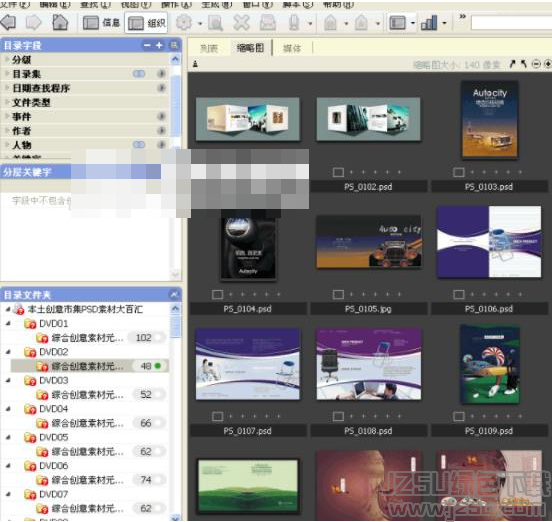552x522 pixels.
Task: Switch to the 列表 list tab
Action: pos(209,48)
